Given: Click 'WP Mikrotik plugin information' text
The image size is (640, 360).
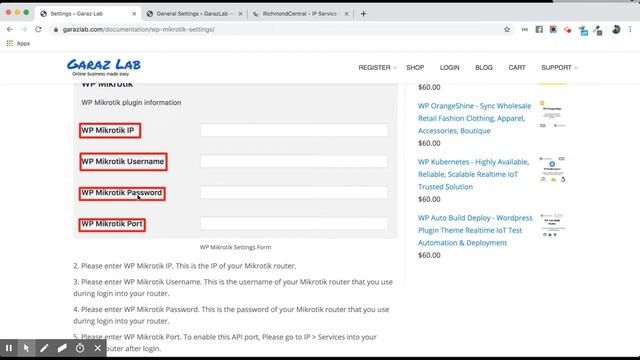Looking at the screenshot, I should tap(131, 102).
